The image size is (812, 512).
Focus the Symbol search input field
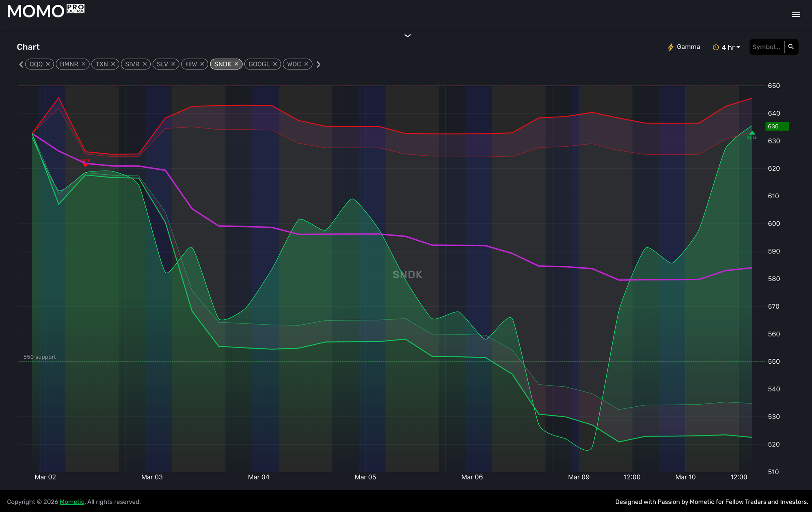766,47
